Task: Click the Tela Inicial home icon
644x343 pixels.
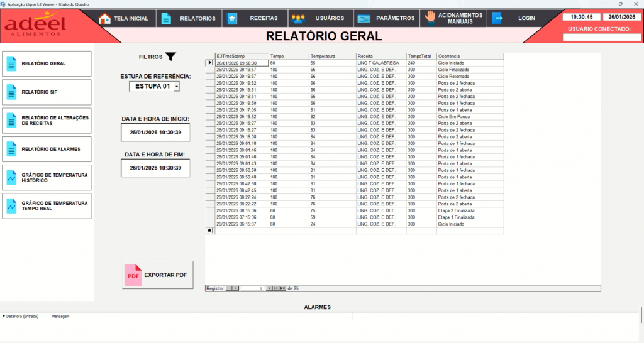Action: coord(105,18)
